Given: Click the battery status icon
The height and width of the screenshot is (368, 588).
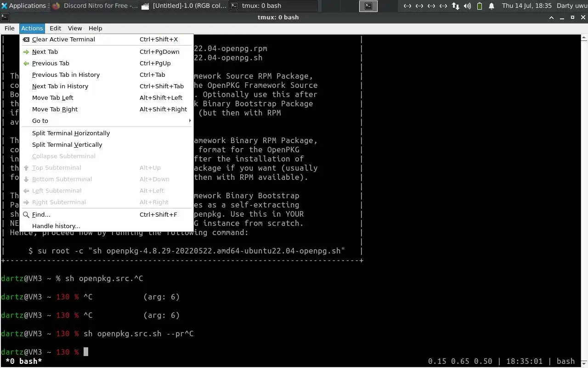Looking at the screenshot, I should click(480, 6).
